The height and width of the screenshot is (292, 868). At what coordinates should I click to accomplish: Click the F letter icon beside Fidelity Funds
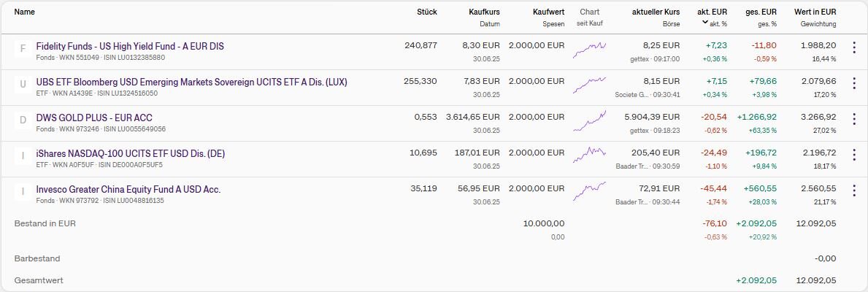pos(23,49)
